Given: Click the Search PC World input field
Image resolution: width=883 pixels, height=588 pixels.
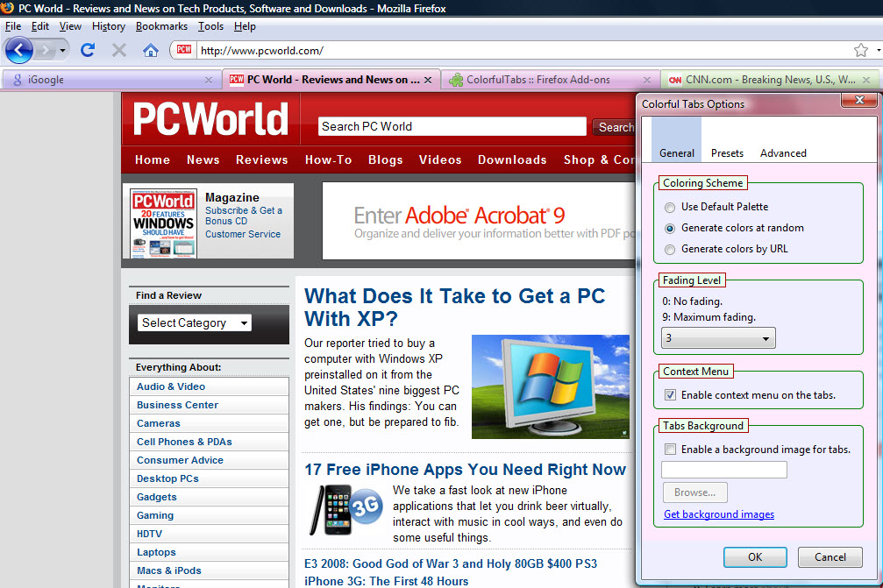Looking at the screenshot, I should [452, 127].
